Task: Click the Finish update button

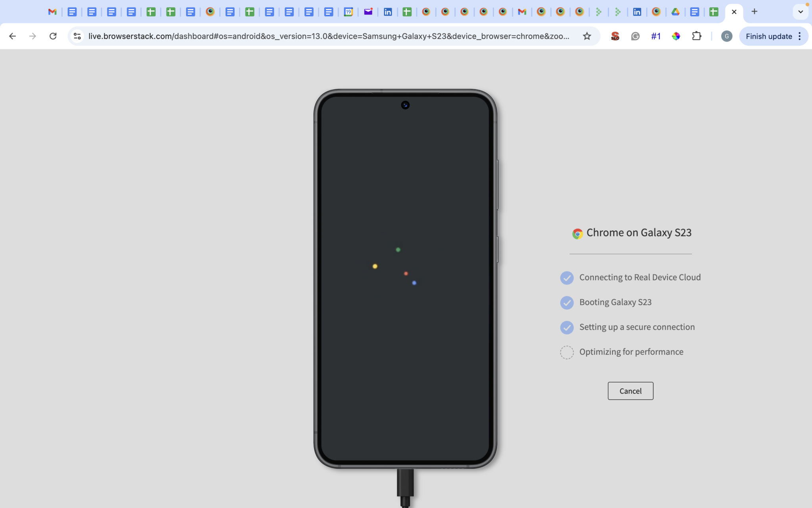Action: (x=768, y=36)
